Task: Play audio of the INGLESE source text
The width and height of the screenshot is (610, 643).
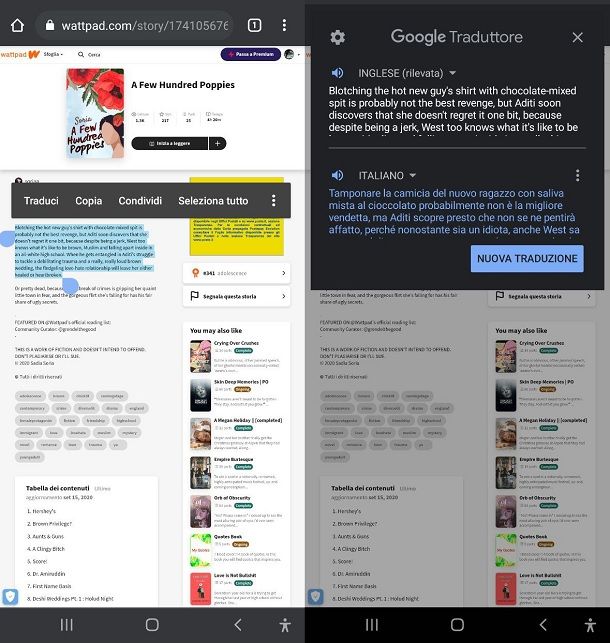Action: pyautogui.click(x=337, y=73)
